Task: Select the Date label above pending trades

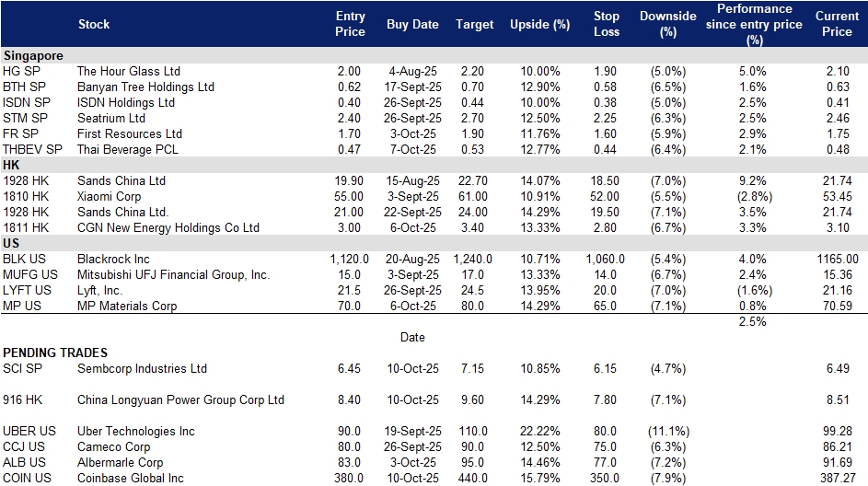Action: click(x=412, y=337)
